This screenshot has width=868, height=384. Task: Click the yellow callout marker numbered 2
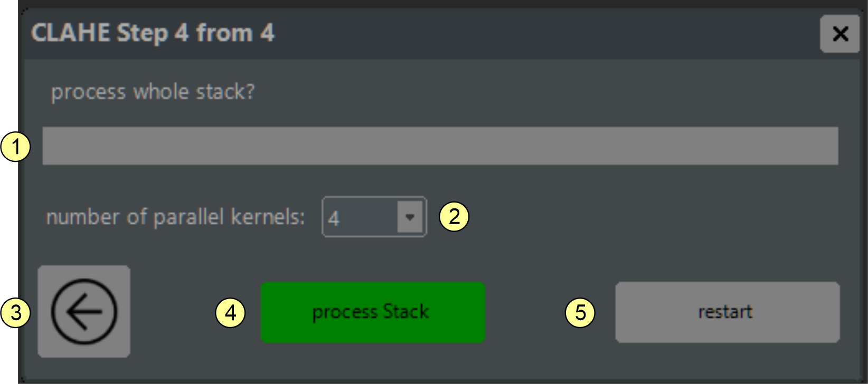tap(454, 216)
